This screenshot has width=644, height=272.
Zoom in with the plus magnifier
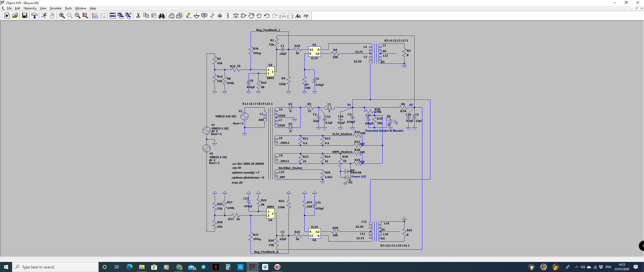[x=62, y=16]
